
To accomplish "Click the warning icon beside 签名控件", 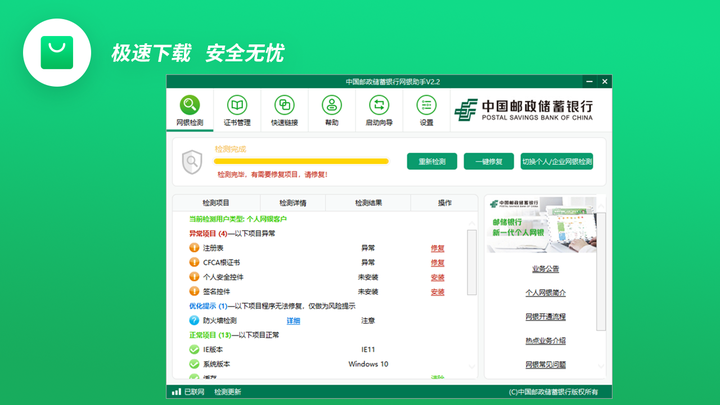I will (194, 291).
